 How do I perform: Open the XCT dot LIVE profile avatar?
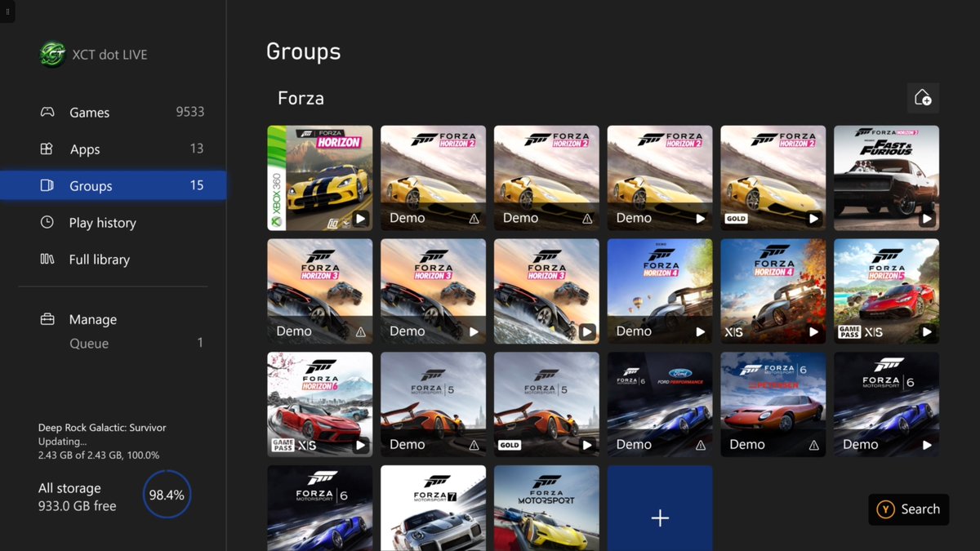[53, 55]
